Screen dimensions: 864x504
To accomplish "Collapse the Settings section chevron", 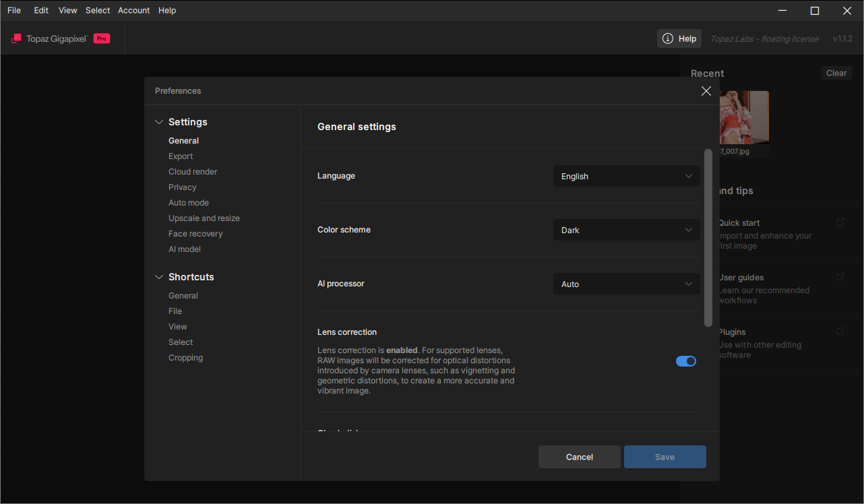I will coord(159,122).
